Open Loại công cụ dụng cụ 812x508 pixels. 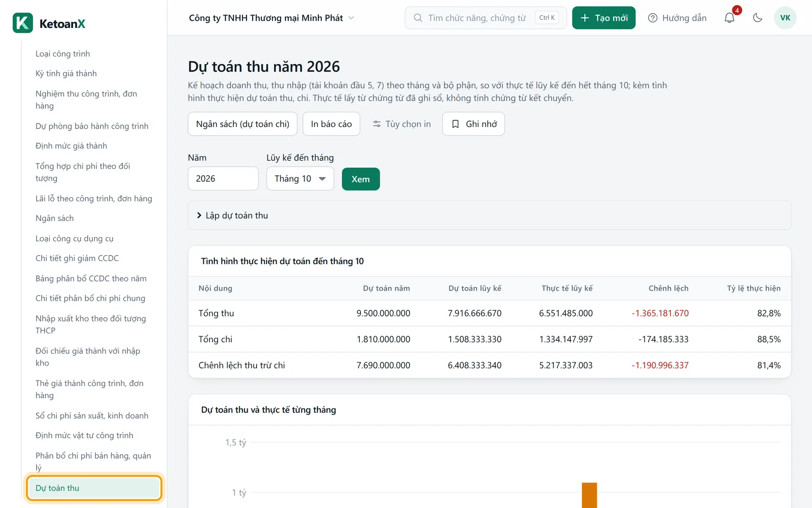75,239
